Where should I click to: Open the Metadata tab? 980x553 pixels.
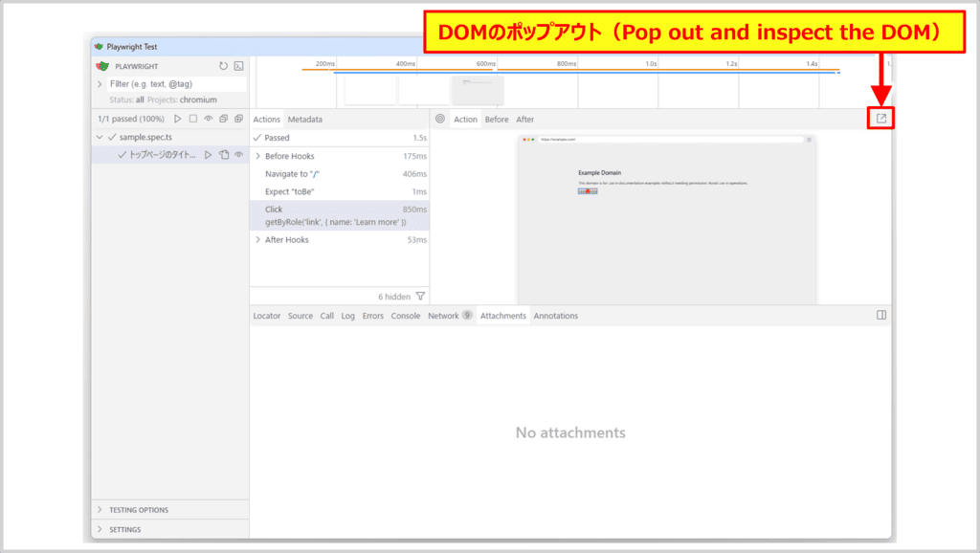tap(305, 120)
